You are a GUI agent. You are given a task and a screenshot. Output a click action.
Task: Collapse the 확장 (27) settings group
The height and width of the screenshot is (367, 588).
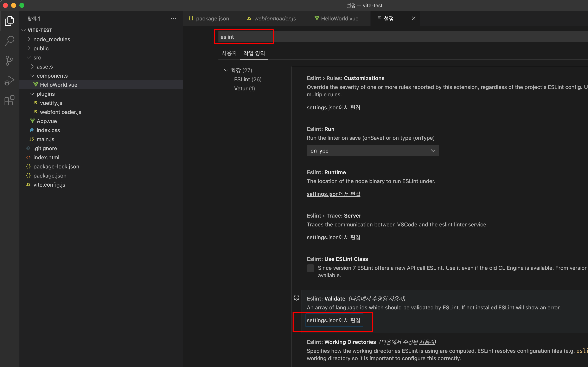[226, 70]
